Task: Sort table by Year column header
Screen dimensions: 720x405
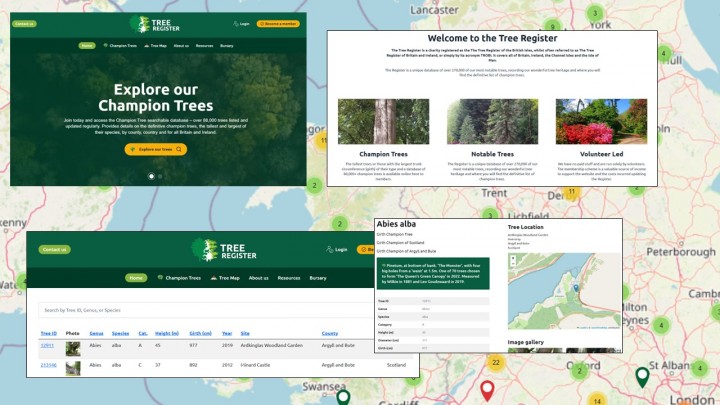Action: (227, 333)
